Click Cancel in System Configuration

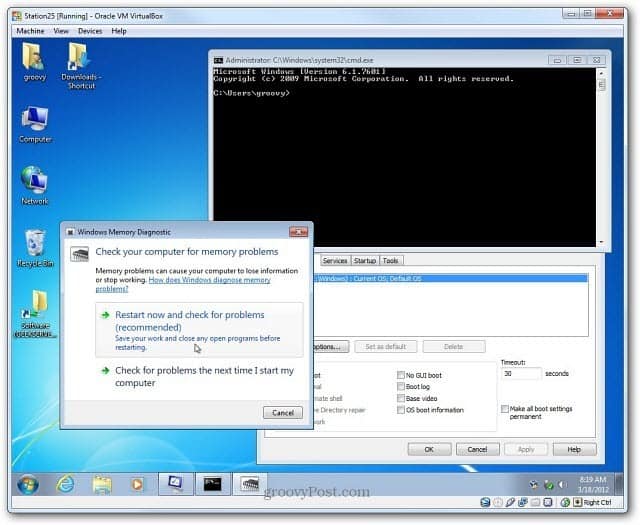pyautogui.click(x=477, y=449)
